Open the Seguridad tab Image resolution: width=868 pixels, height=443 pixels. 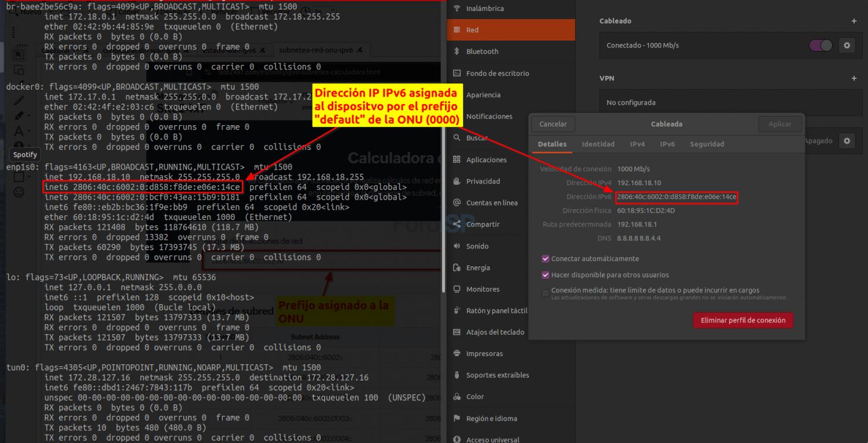[707, 144]
